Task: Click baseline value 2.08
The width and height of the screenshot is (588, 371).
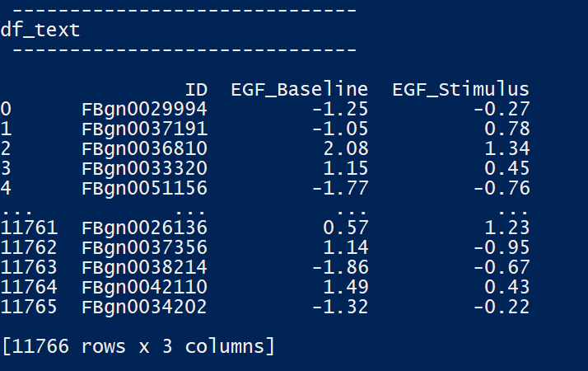Action: (346, 148)
